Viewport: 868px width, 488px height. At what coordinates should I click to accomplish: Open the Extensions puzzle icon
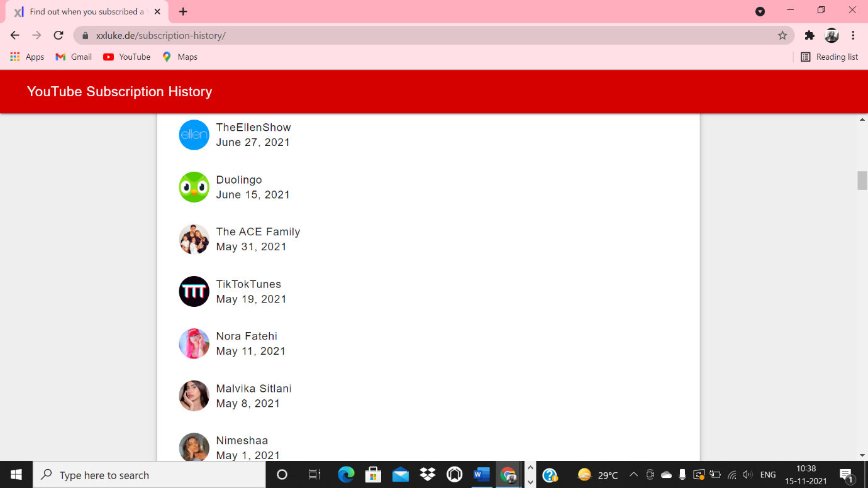pos(810,35)
